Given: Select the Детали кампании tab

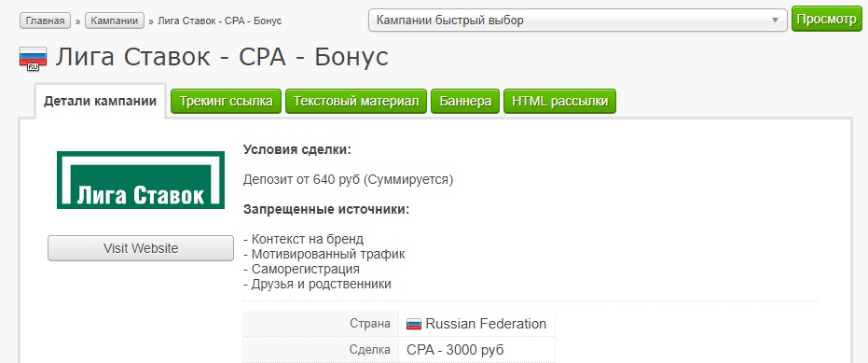Looking at the screenshot, I should click(100, 102).
